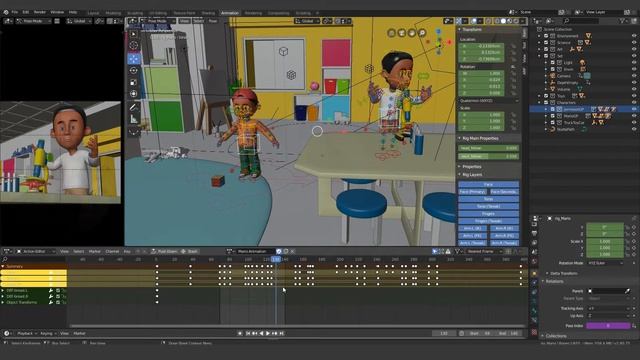Jump to next keyframe
Image resolution: width=640 pixels, height=360 pixels.
275,333
